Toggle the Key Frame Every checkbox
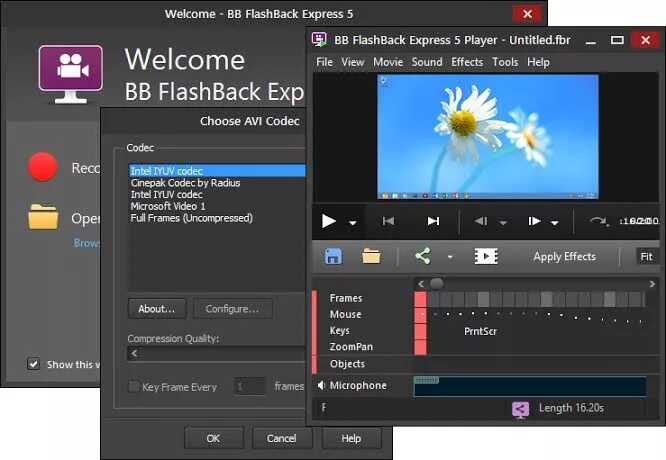 pyautogui.click(x=134, y=387)
